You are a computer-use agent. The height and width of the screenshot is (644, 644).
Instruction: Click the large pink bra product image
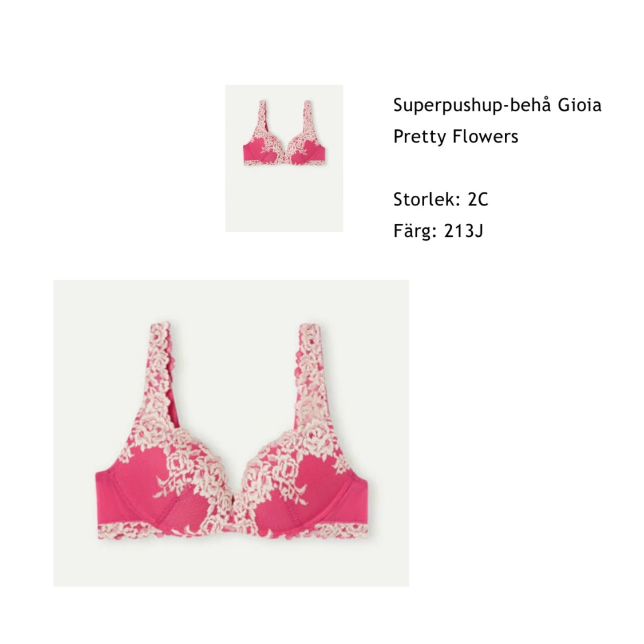click(231, 433)
